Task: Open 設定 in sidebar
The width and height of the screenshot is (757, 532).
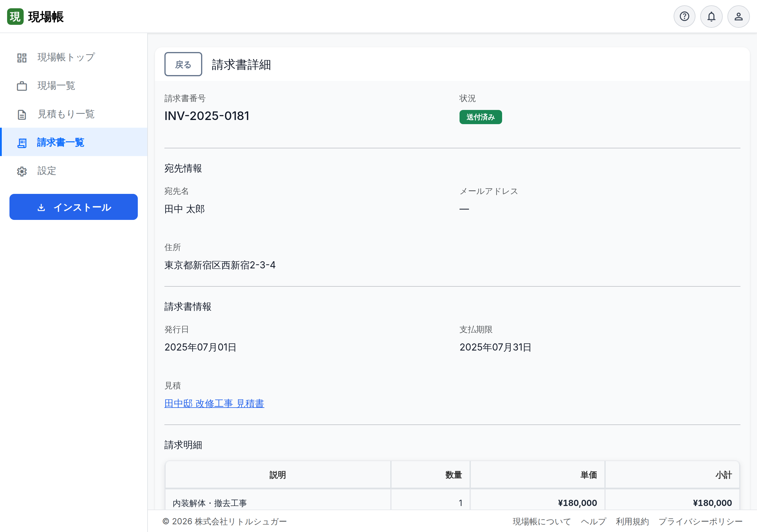Action: pyautogui.click(x=74, y=171)
